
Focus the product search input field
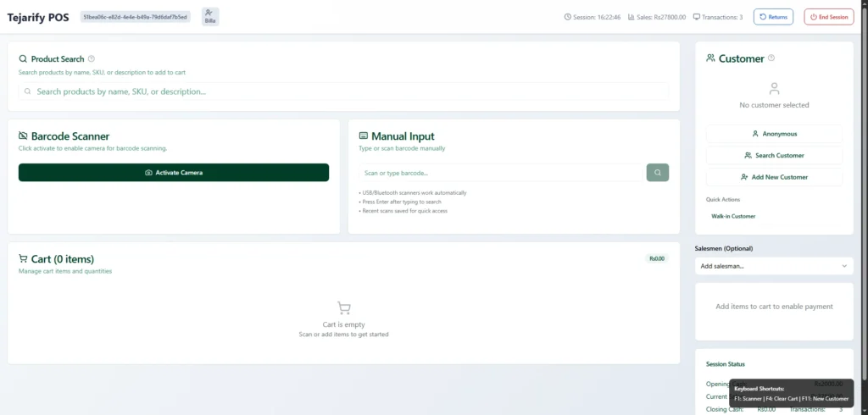(343, 91)
